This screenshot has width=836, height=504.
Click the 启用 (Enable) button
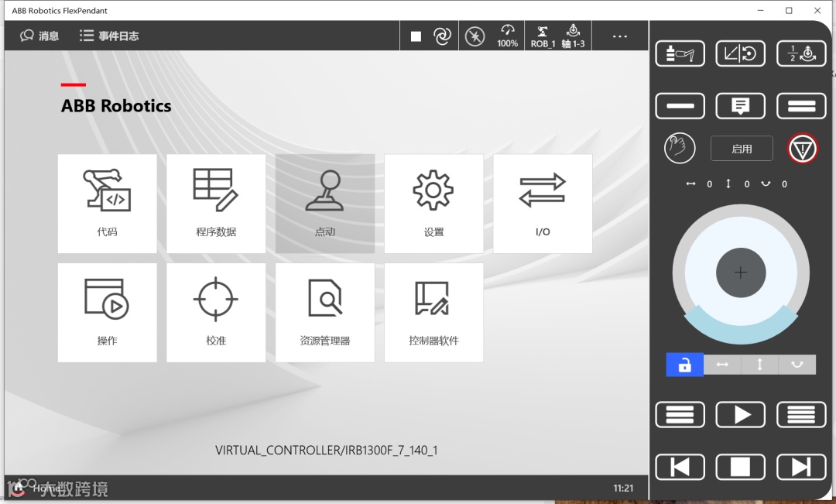click(x=742, y=149)
